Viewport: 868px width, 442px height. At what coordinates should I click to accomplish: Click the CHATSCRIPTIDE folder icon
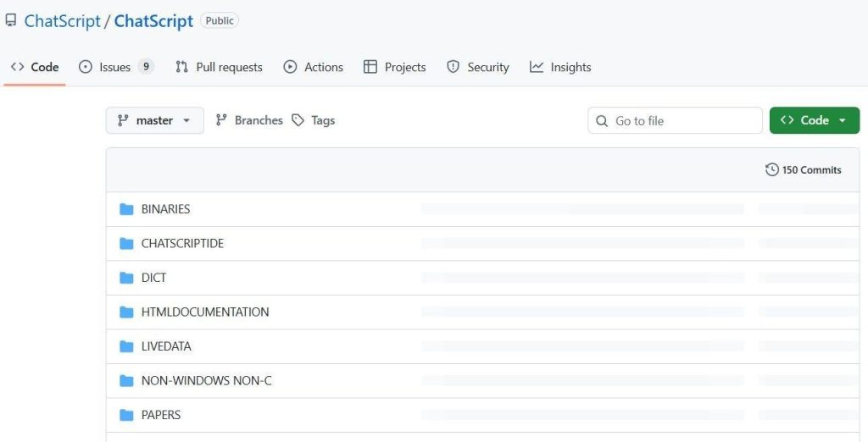point(127,244)
